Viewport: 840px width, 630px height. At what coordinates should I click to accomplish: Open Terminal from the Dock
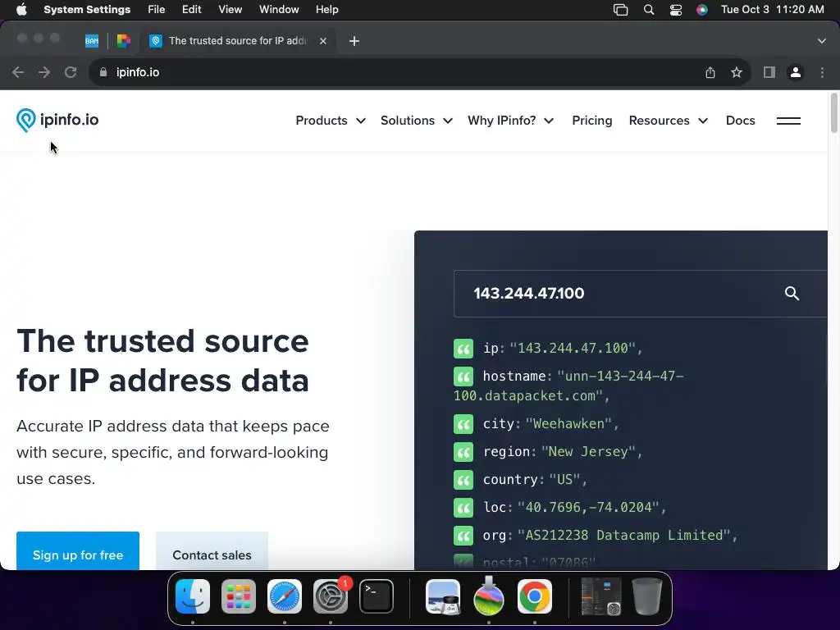376,596
